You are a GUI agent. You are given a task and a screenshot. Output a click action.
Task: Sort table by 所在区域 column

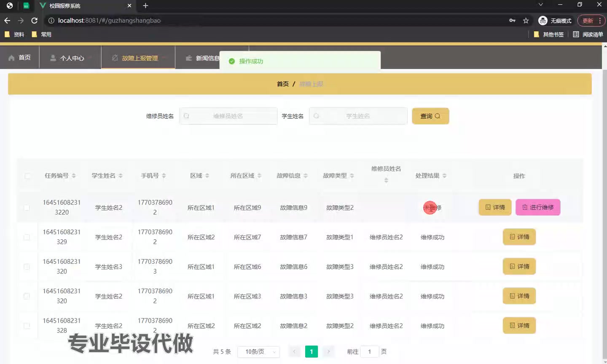[x=259, y=176]
